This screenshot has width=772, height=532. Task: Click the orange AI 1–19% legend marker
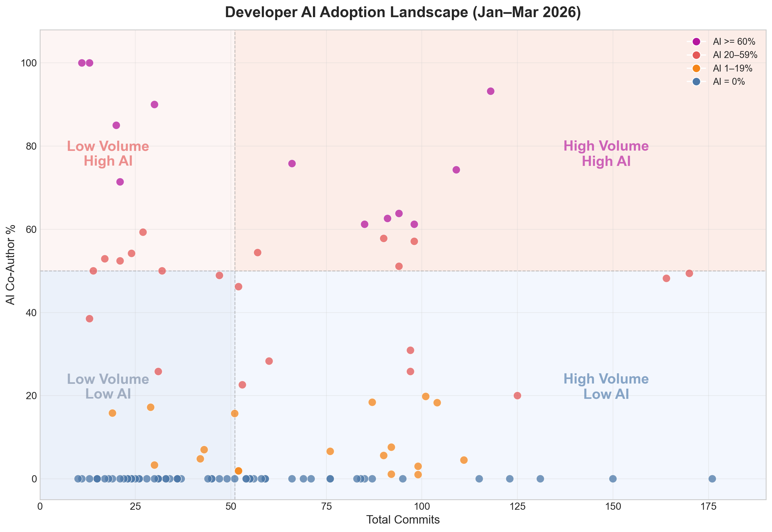pyautogui.click(x=696, y=68)
